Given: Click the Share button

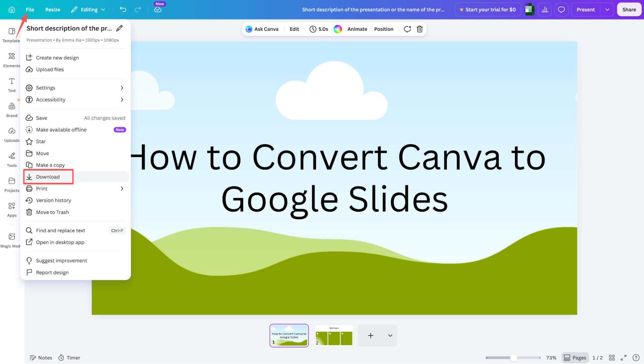Looking at the screenshot, I should point(629,10).
